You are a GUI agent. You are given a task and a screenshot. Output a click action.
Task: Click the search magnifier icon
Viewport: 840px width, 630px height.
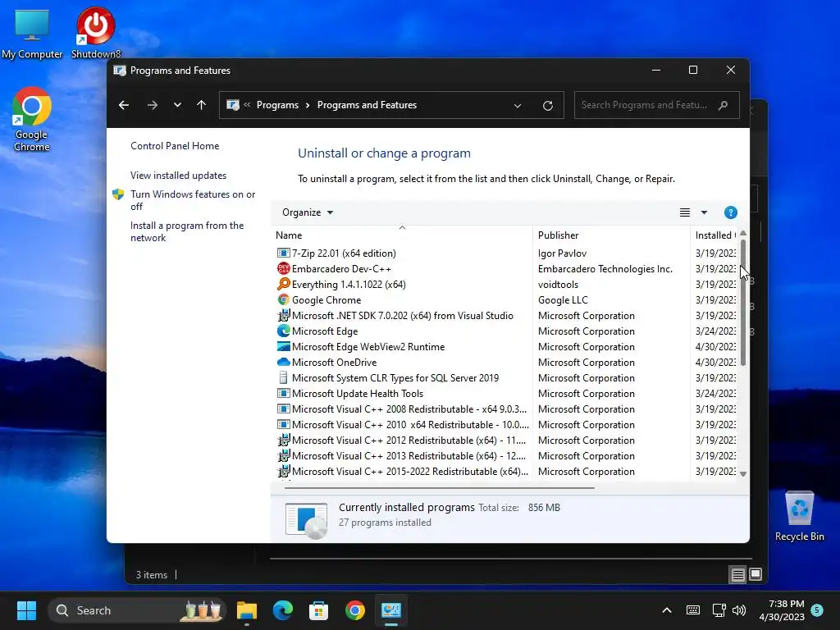tap(724, 105)
